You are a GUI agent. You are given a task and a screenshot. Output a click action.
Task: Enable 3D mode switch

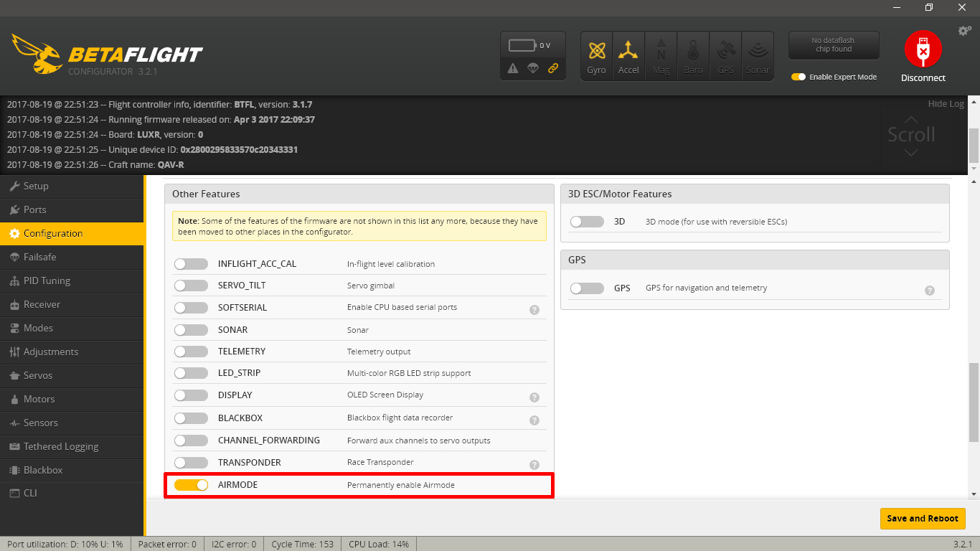[587, 222]
